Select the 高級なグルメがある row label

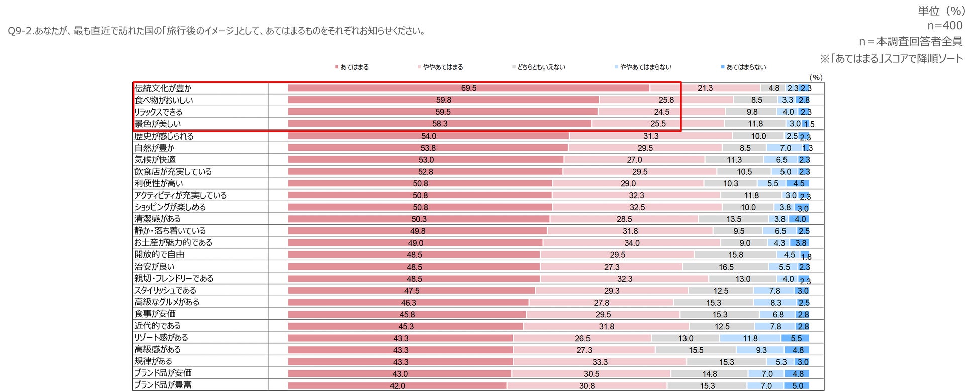coord(167,302)
